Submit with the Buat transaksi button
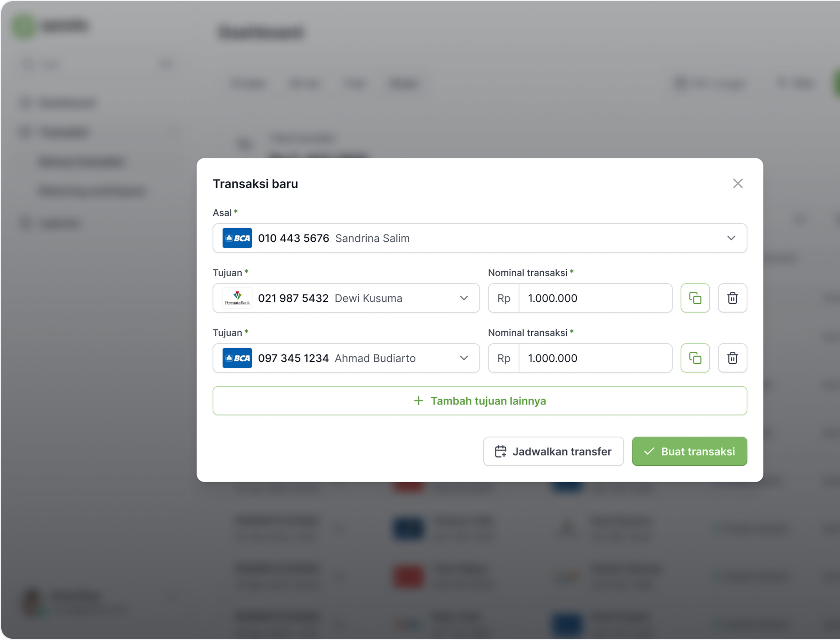840x640 pixels. click(x=689, y=451)
